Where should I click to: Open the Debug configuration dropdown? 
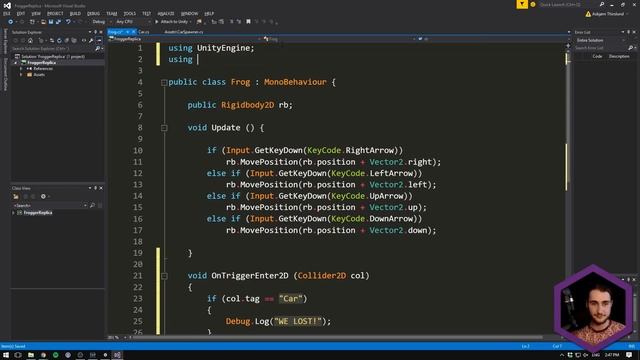tap(101, 22)
